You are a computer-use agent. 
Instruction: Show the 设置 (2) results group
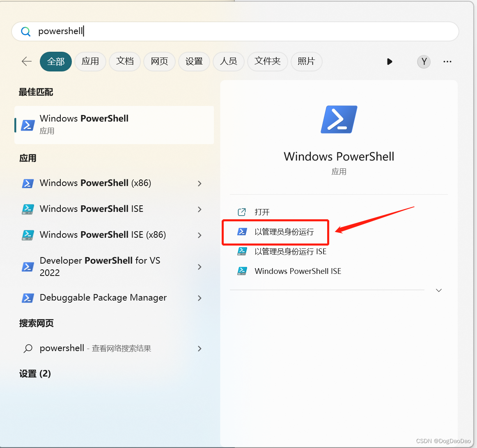(x=35, y=373)
